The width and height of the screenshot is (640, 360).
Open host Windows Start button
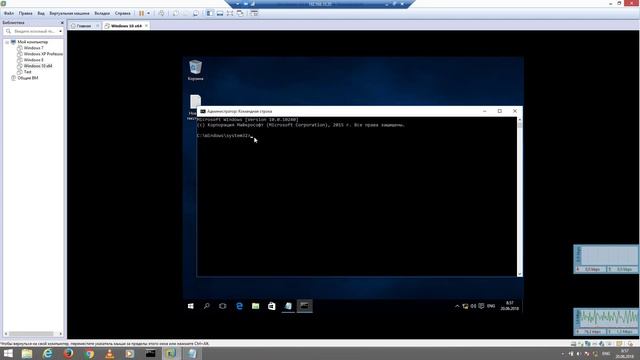pos(8,353)
